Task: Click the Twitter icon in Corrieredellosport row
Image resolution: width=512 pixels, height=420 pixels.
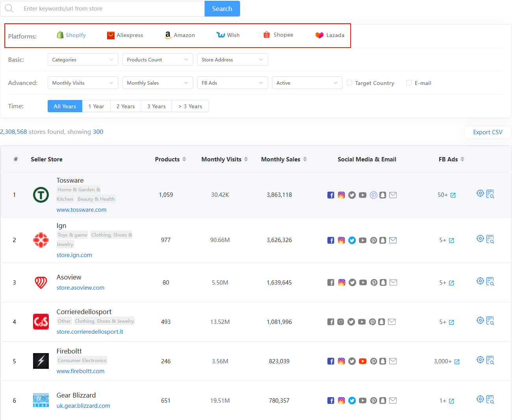Action: click(351, 322)
